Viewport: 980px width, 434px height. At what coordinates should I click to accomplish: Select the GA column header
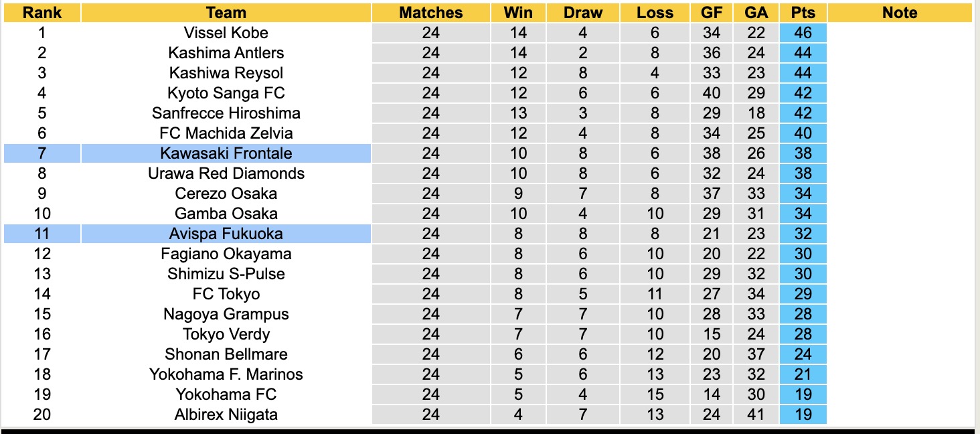tap(756, 13)
